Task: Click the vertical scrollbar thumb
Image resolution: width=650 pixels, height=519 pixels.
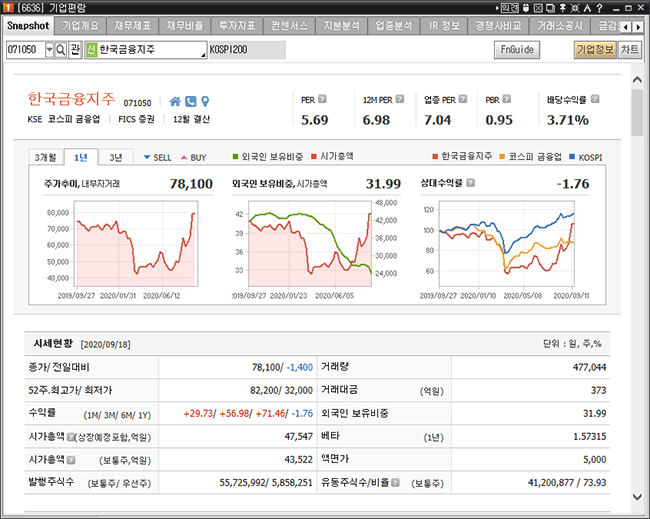Action: [637, 112]
